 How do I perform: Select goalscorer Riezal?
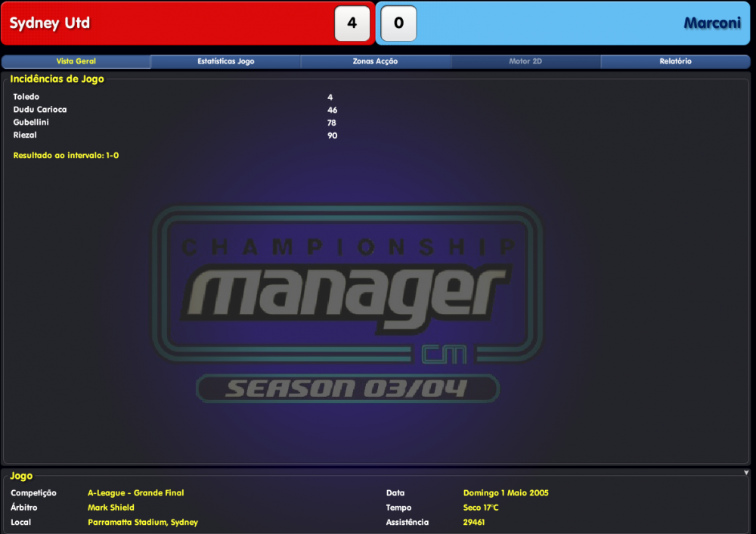pos(25,135)
